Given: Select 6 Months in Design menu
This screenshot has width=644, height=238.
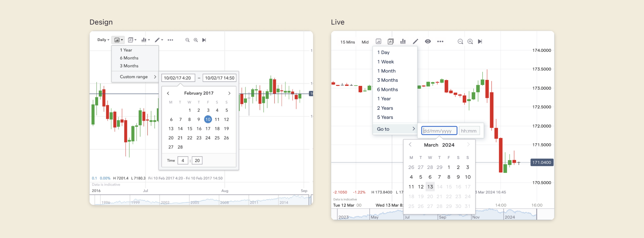Looking at the screenshot, I should 135,58.
